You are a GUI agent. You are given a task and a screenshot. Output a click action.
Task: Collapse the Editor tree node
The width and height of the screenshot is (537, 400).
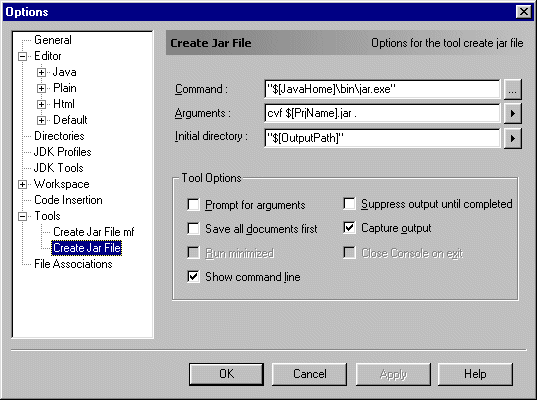pyautogui.click(x=23, y=57)
